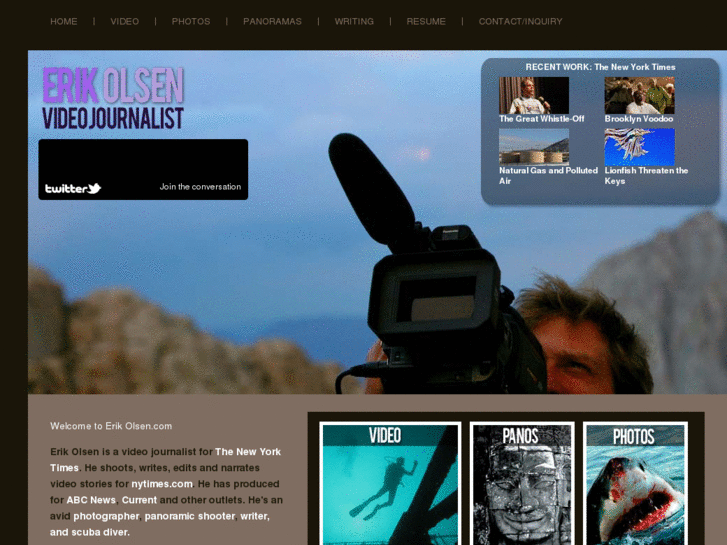Click the Current link in the bio
The height and width of the screenshot is (545, 727).
[x=139, y=500]
